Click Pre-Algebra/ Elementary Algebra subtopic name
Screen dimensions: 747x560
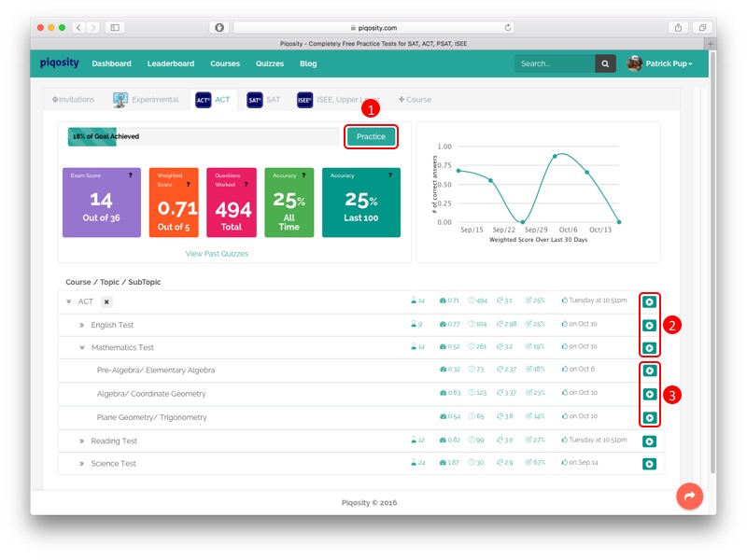point(156,371)
